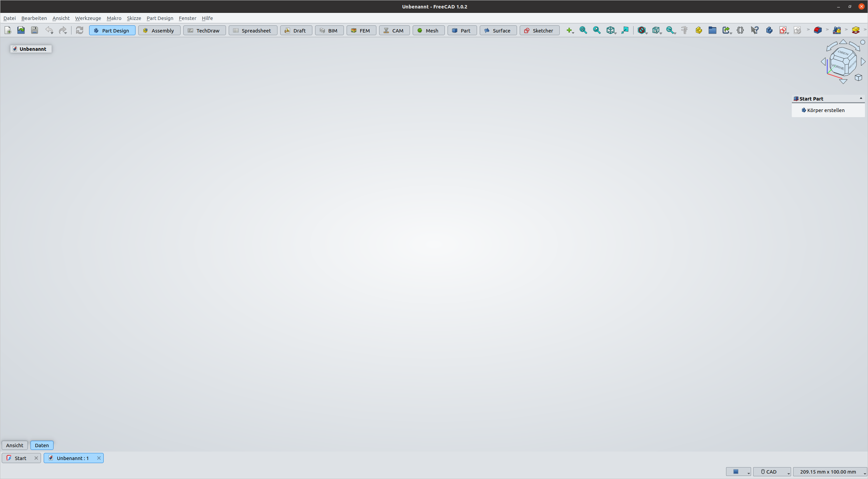
Task: Activate the TechDraw workbench
Action: point(204,30)
